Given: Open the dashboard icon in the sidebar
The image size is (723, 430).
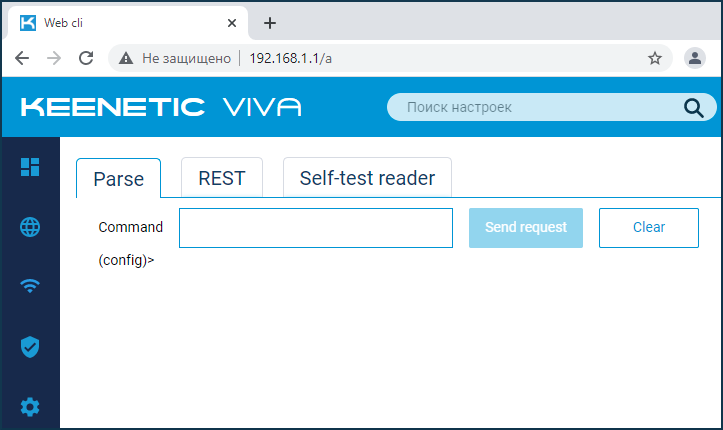Looking at the screenshot, I should coord(30,167).
